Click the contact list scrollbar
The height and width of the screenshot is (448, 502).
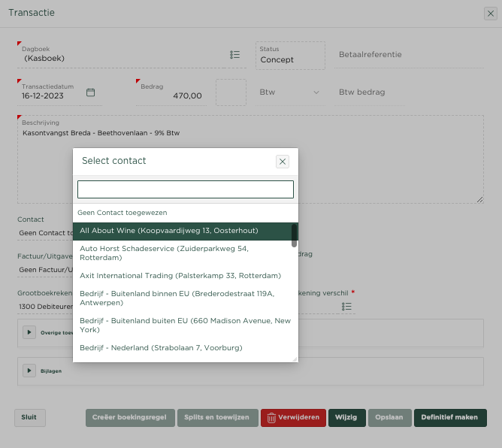coord(294,236)
